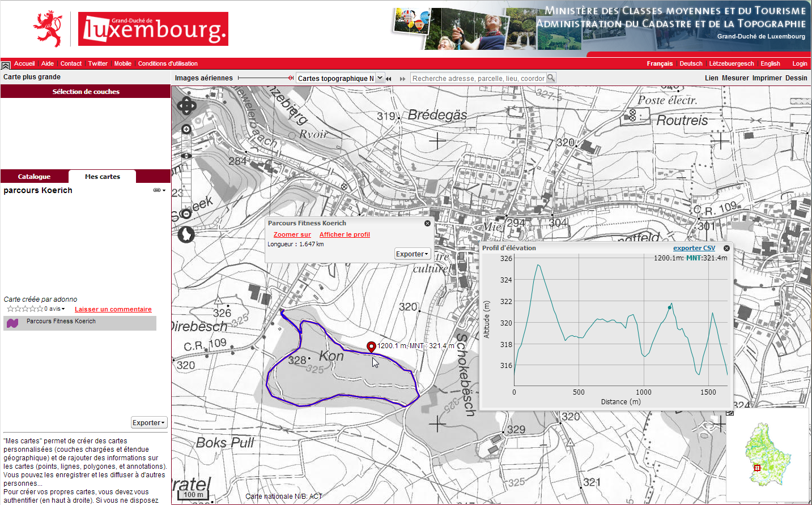
Task: Click the map pan navigation control
Action: [186, 106]
